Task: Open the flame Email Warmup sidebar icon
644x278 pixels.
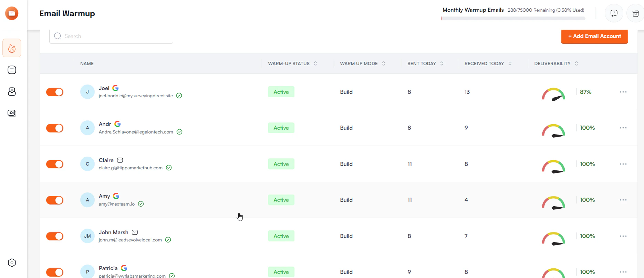Action: coord(12,48)
